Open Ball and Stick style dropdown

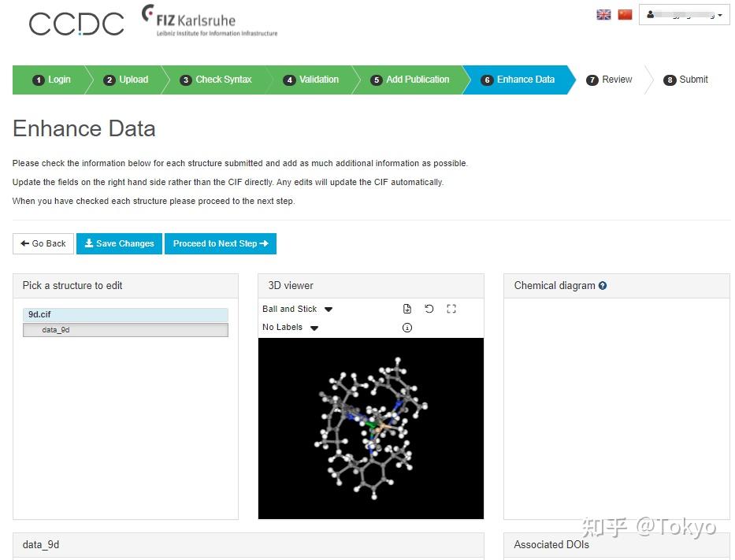tap(298, 310)
